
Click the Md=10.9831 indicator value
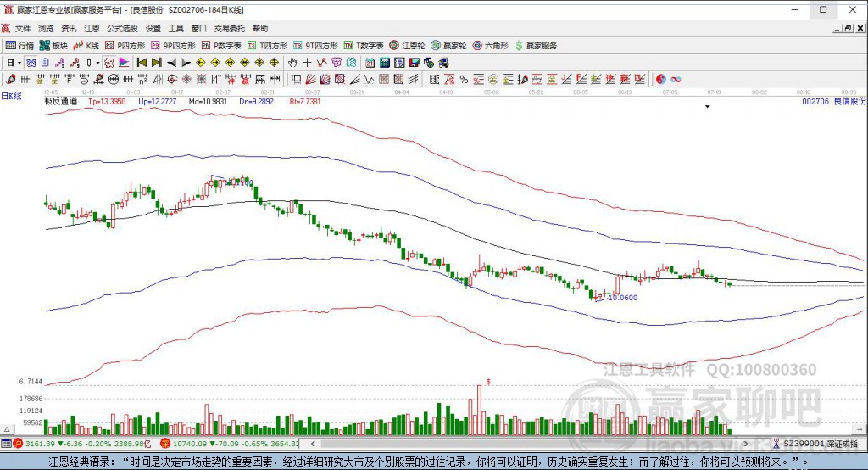click(209, 102)
